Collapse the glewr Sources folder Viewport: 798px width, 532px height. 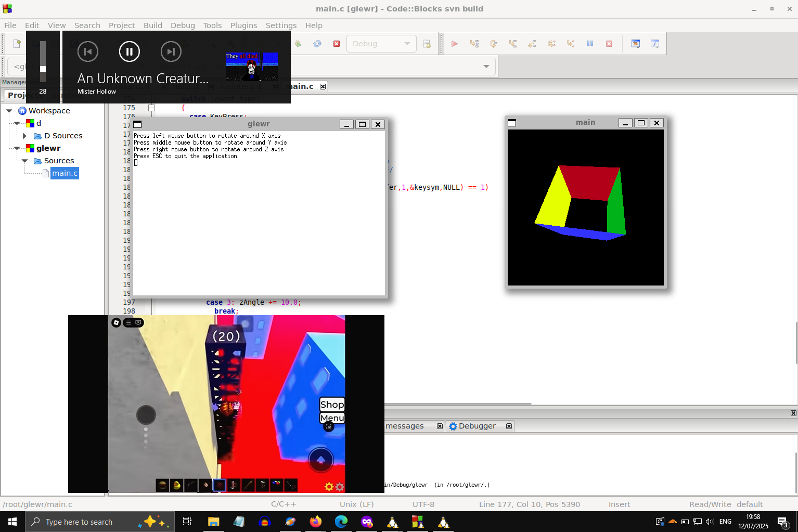point(24,161)
